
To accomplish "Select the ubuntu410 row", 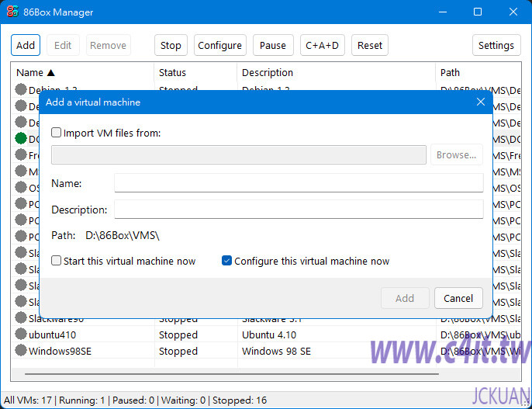I will click(266, 334).
